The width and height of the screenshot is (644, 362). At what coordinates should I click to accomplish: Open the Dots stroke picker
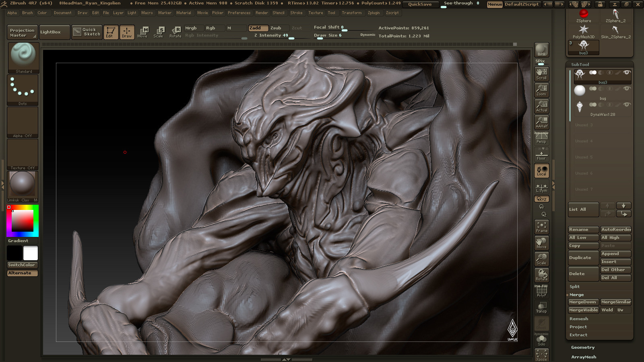[x=23, y=90]
